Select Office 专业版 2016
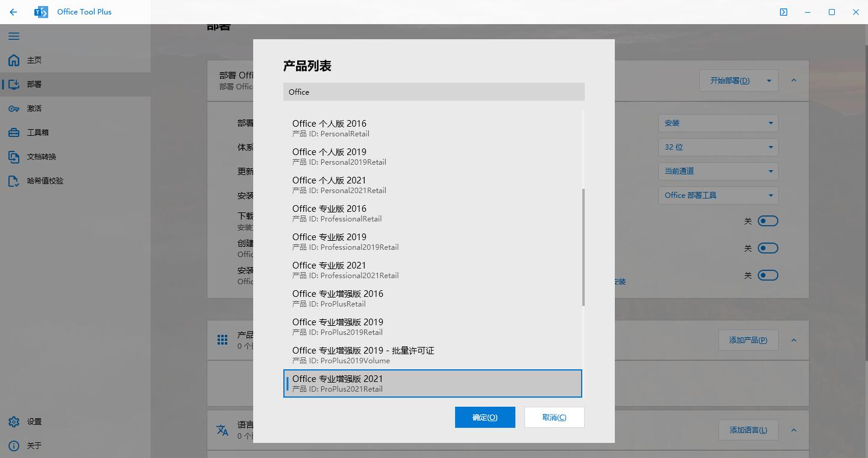868x458 pixels. [x=433, y=213]
